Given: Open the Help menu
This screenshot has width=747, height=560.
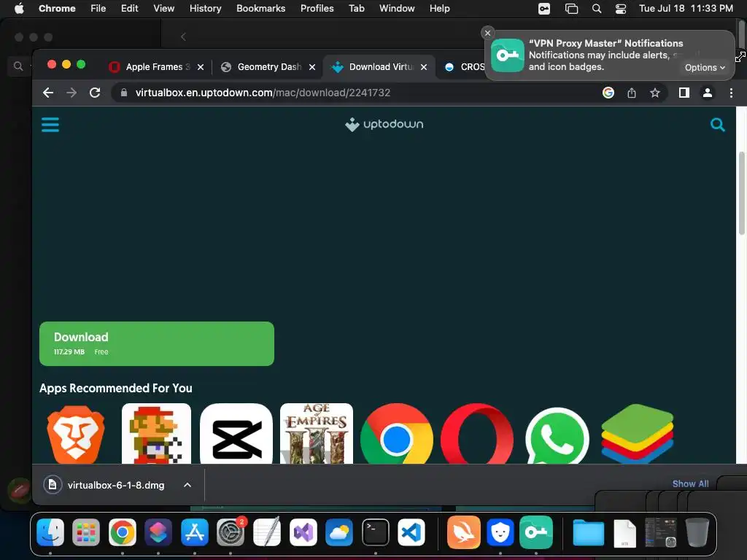Looking at the screenshot, I should tap(439, 9).
